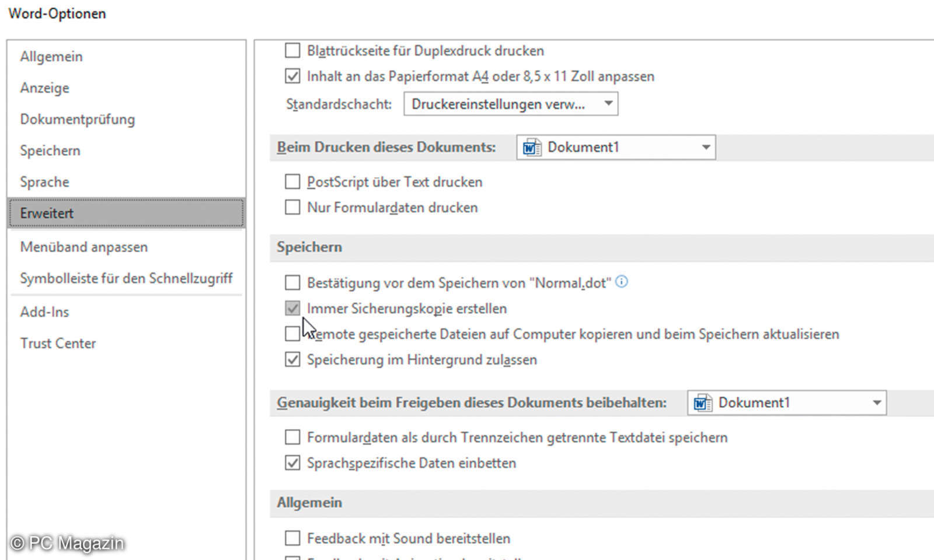Click the Word document icon beside the printing Dokument1 selector
Screen dimensions: 934x560
pos(532,147)
